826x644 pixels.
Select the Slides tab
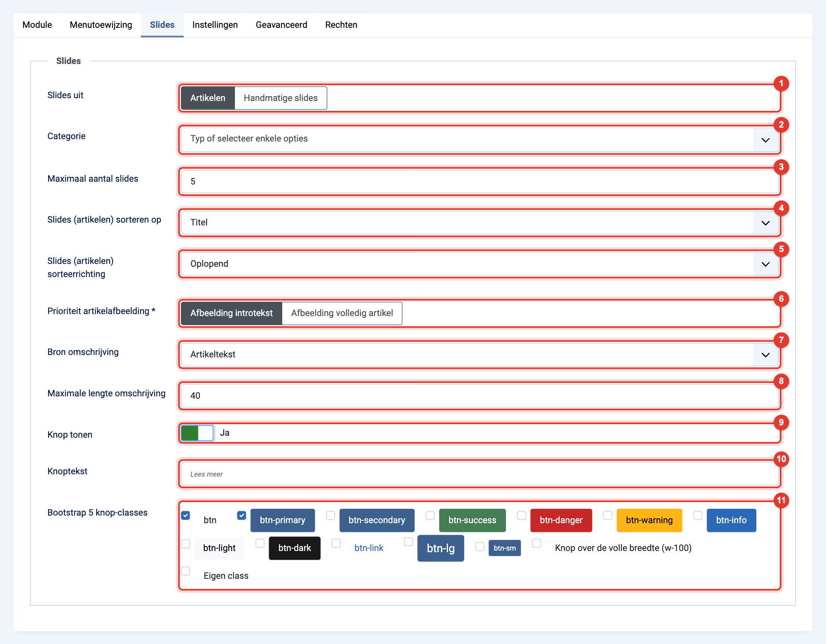[162, 25]
